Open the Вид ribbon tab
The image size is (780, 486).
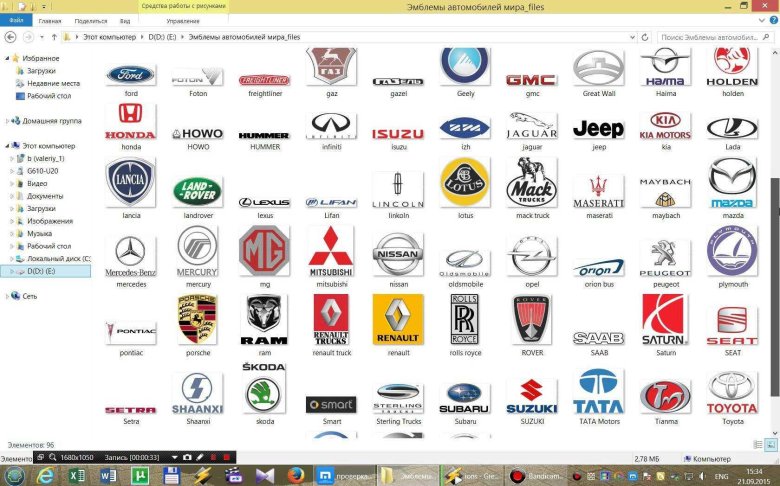(124, 20)
